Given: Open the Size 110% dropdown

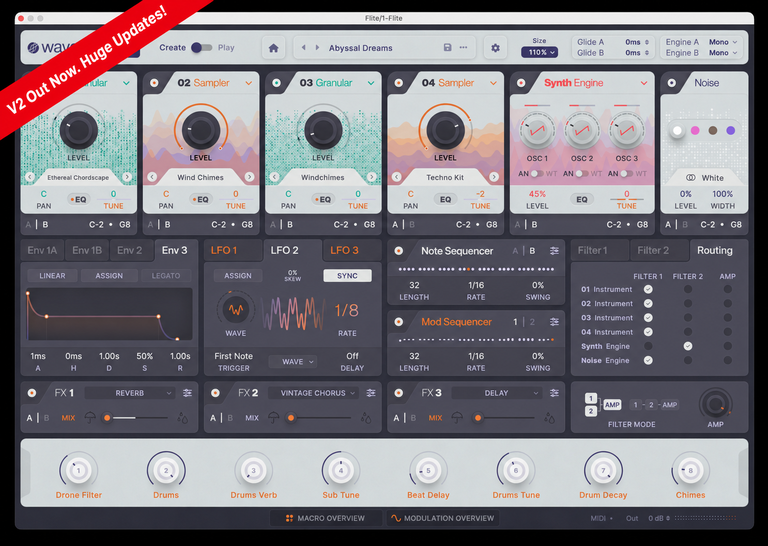Looking at the screenshot, I should 539,52.
